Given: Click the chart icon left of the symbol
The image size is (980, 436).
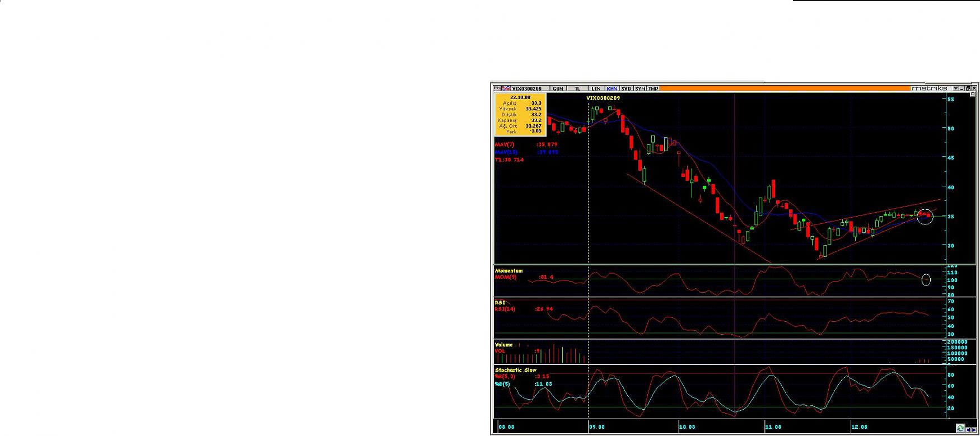Looking at the screenshot, I should (x=497, y=88).
